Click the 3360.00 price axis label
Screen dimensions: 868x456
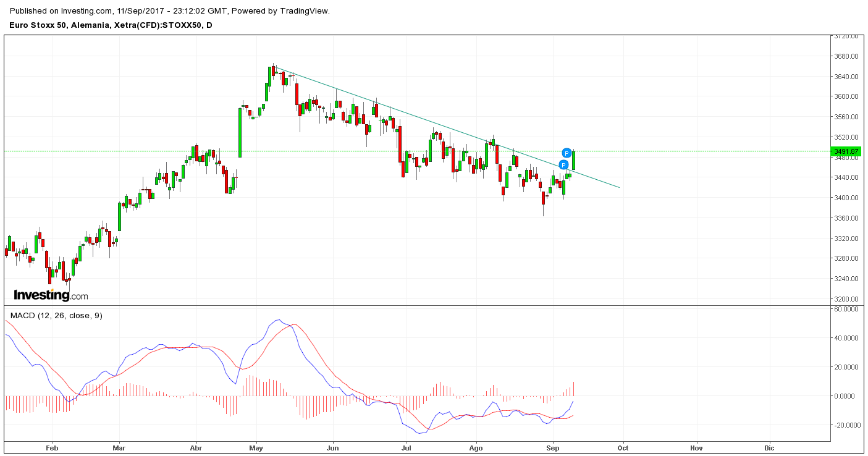click(846, 218)
